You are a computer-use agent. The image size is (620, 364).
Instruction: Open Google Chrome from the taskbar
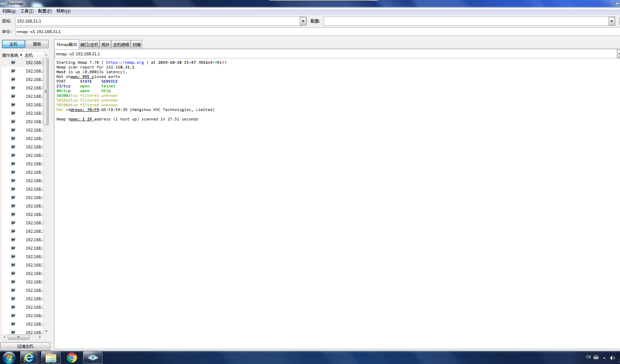coord(72,358)
